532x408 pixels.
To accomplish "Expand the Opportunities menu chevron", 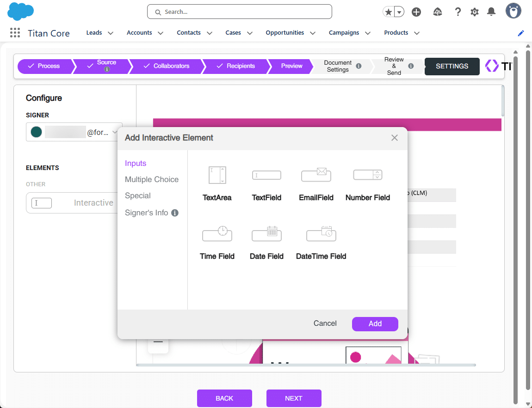I will (313, 33).
